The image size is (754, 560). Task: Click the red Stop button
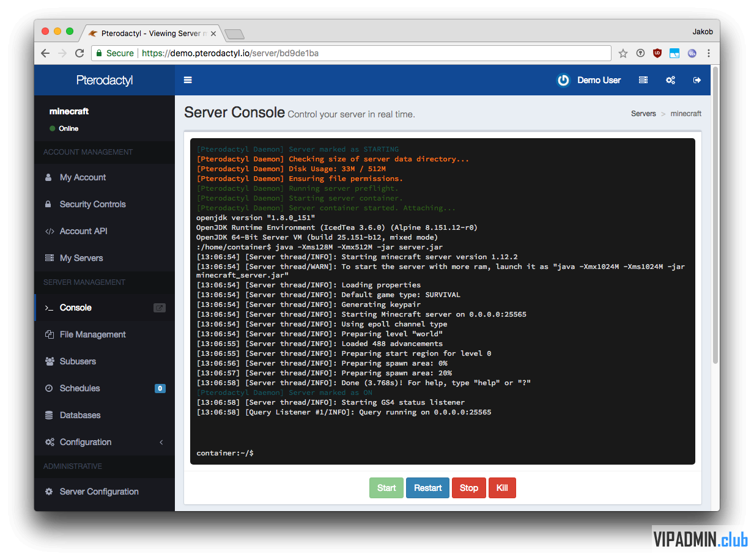point(468,488)
